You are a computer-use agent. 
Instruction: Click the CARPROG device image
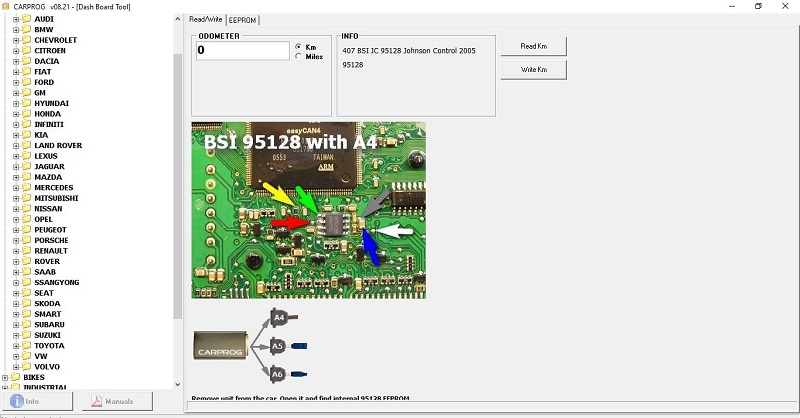(x=220, y=345)
